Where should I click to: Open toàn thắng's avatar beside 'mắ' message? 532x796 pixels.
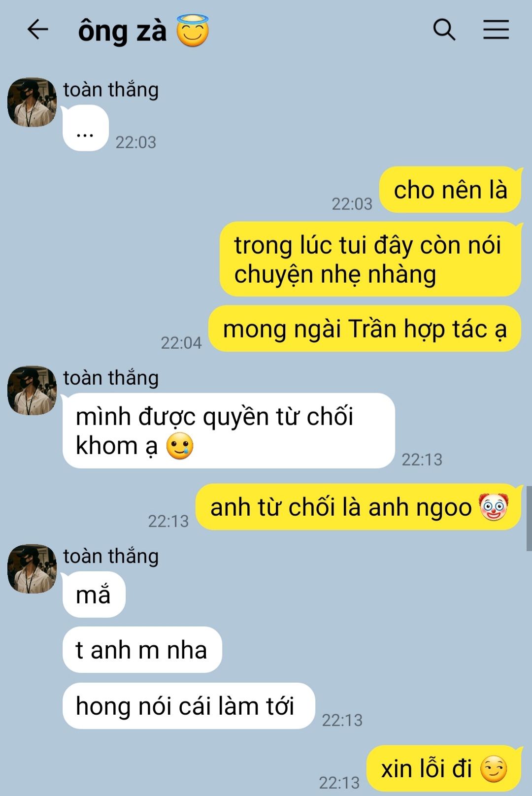[x=32, y=569]
